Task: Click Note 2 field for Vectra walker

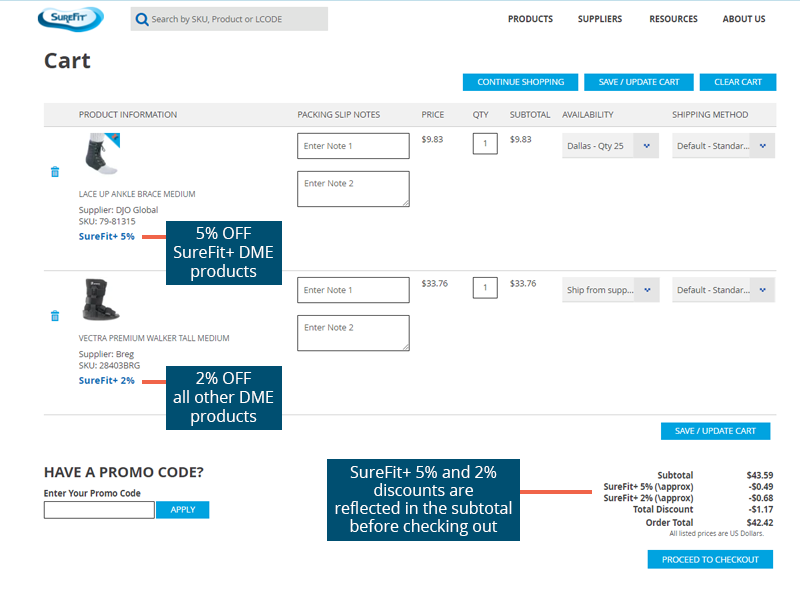Action: click(353, 333)
